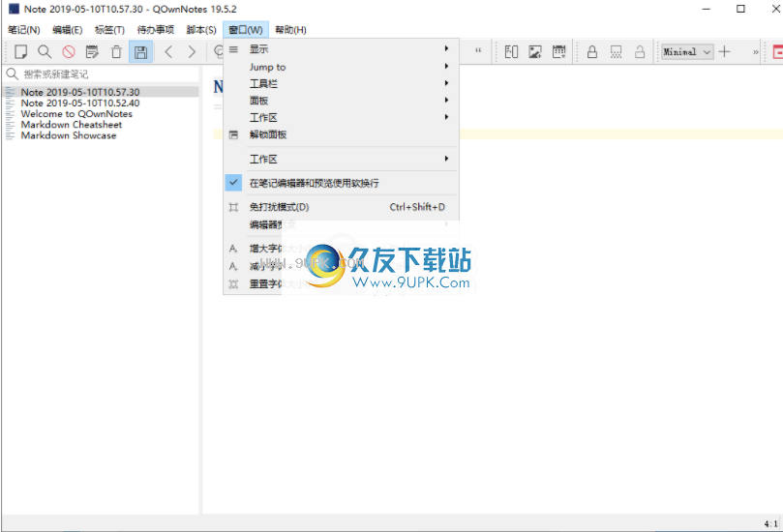Image resolution: width=783 pixels, height=532 pixels.
Task: Maximize the QOwnNotes window
Action: point(740,9)
